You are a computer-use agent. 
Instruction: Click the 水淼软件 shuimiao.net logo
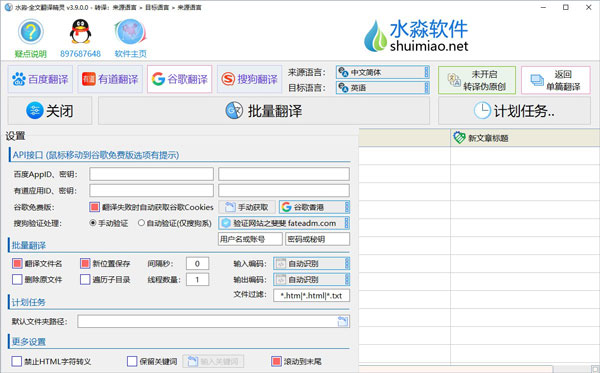pyautogui.click(x=416, y=36)
